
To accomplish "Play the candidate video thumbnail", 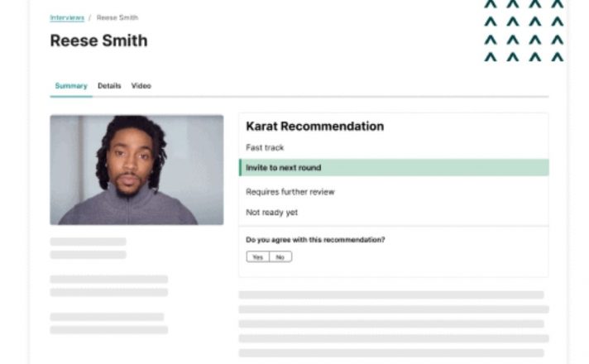I will pyautogui.click(x=136, y=170).
